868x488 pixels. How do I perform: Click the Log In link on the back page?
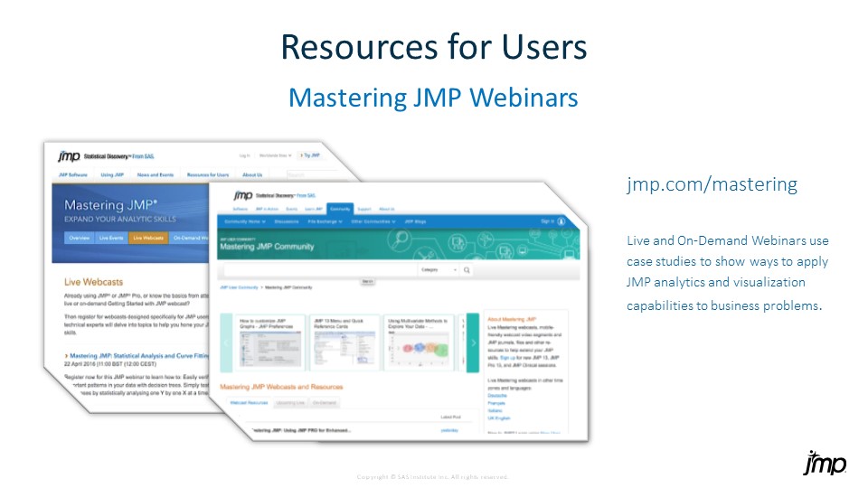click(245, 155)
